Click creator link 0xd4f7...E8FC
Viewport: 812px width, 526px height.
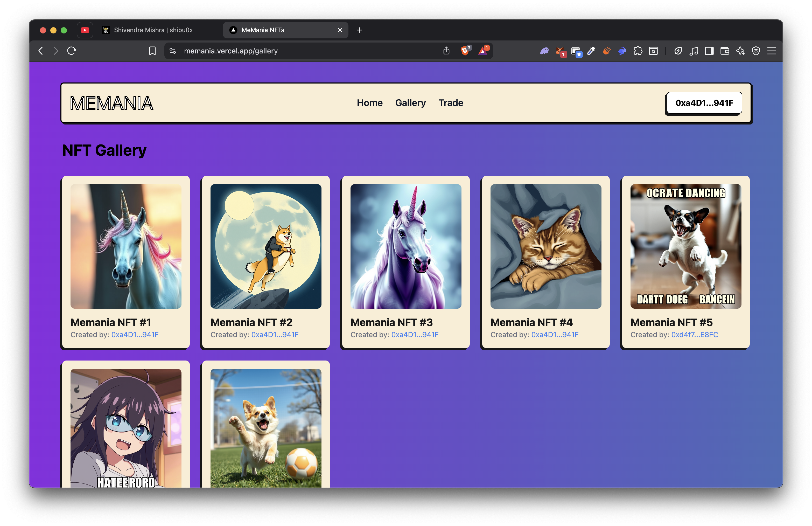tap(694, 335)
